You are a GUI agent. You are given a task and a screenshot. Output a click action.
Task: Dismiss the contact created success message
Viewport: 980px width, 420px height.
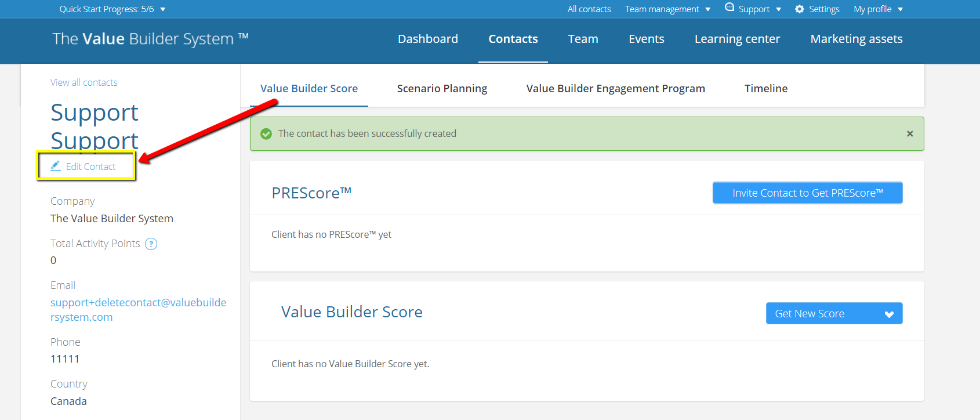point(910,133)
